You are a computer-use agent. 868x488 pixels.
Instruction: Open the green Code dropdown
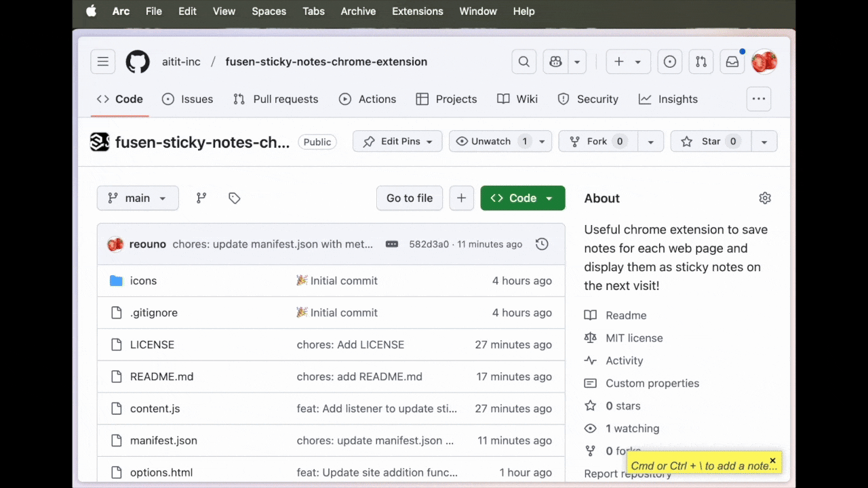[522, 198]
